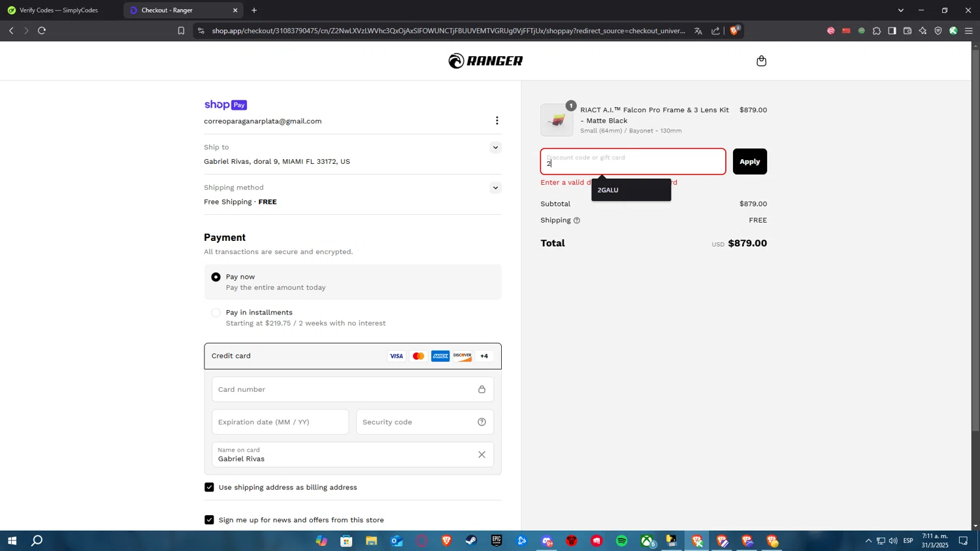Click the product thumbnail image
Screen dimensions: 980x551
pos(557,120)
